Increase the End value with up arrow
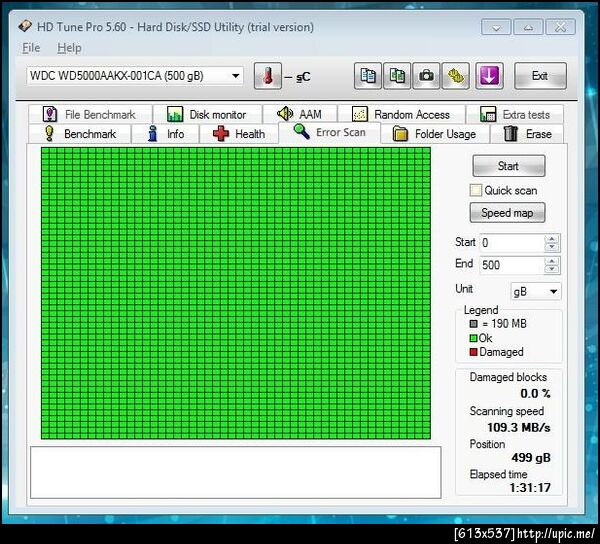The image size is (600, 544). (x=552, y=261)
